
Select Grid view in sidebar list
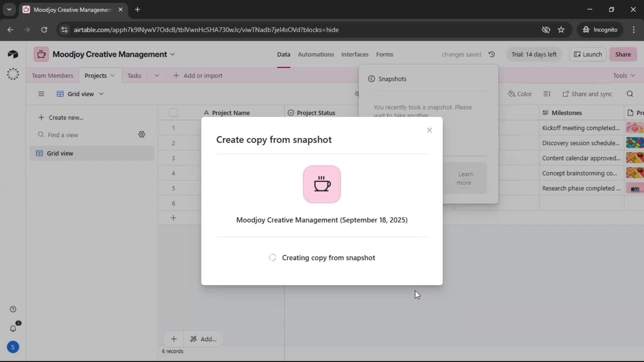92,153
